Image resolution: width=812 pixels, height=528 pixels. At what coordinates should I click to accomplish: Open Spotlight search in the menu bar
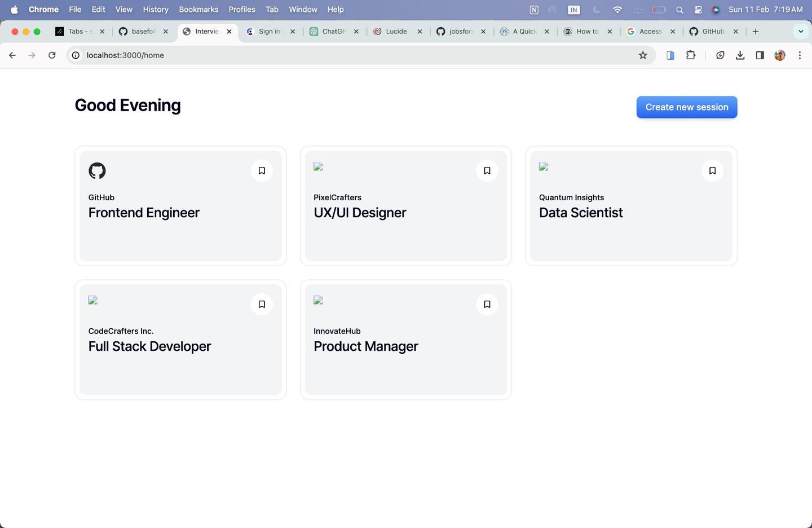point(679,10)
